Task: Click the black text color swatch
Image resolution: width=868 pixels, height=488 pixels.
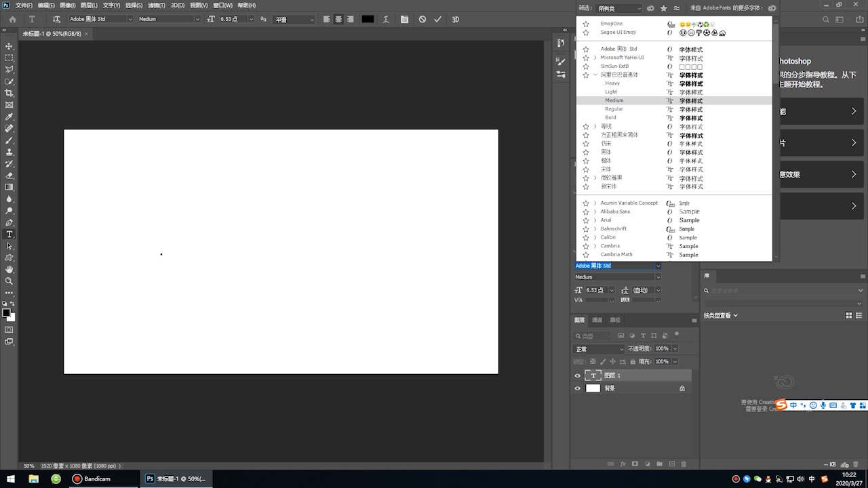Action: click(368, 19)
